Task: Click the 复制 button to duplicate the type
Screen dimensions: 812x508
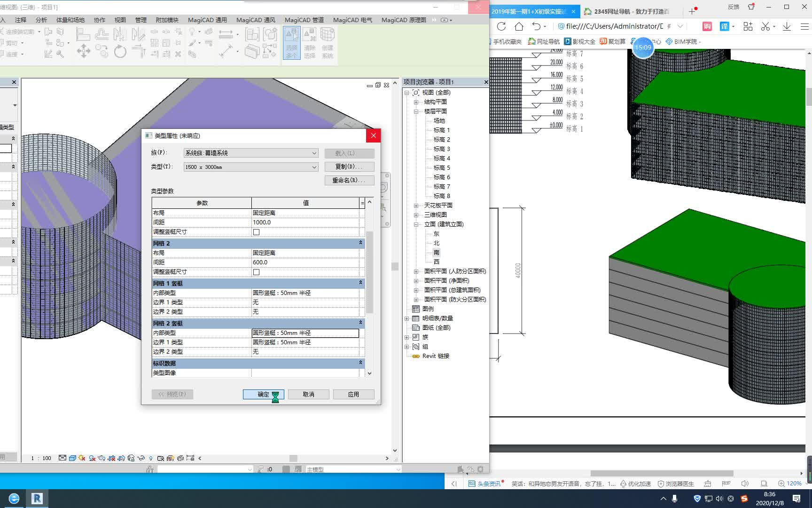Action: coord(349,167)
